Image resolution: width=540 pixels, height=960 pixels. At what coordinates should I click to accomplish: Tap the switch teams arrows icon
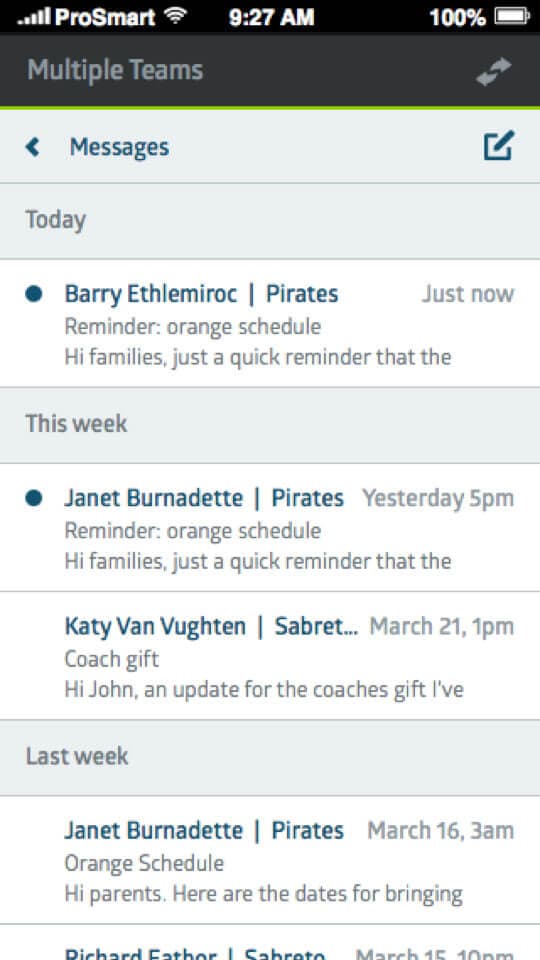(x=493, y=71)
